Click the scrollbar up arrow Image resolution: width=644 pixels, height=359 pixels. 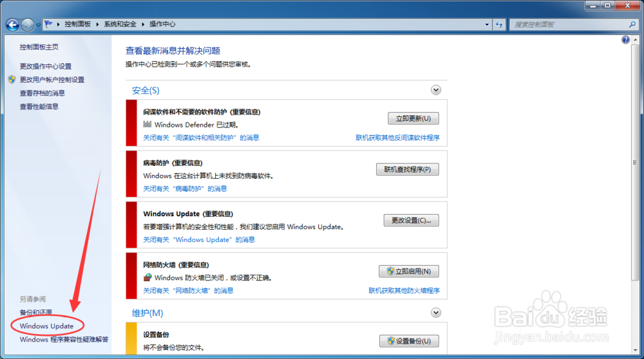636,40
